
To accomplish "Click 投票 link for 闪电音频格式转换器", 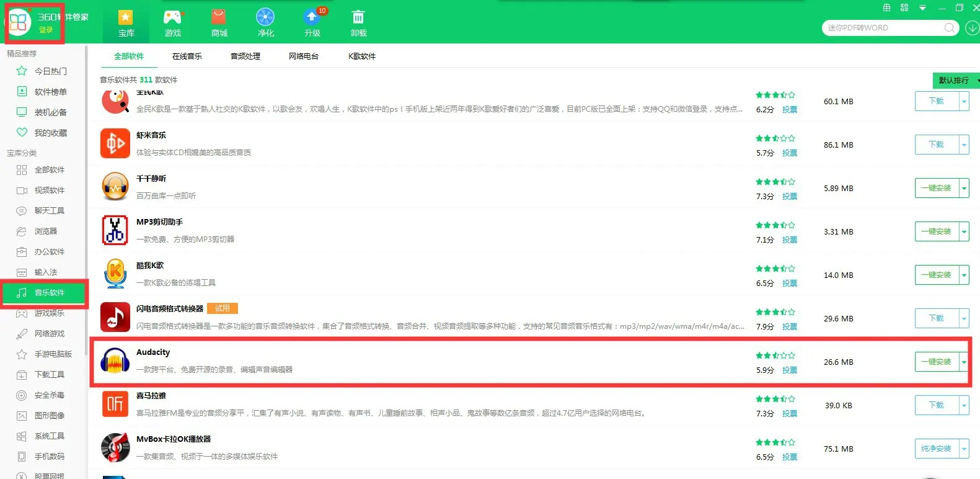I will (790, 326).
